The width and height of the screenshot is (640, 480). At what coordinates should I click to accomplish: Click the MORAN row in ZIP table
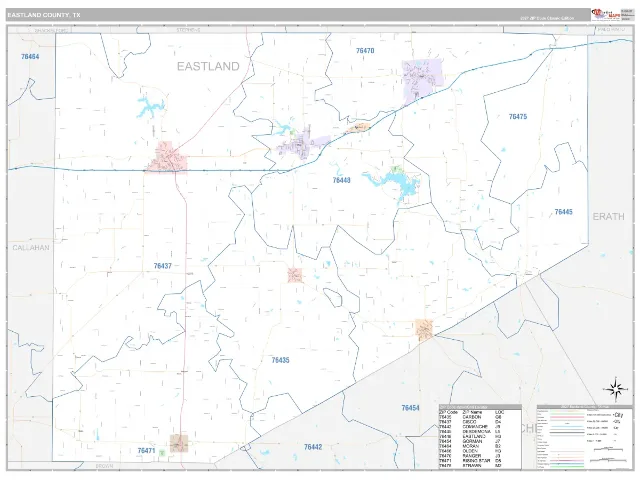click(x=470, y=446)
